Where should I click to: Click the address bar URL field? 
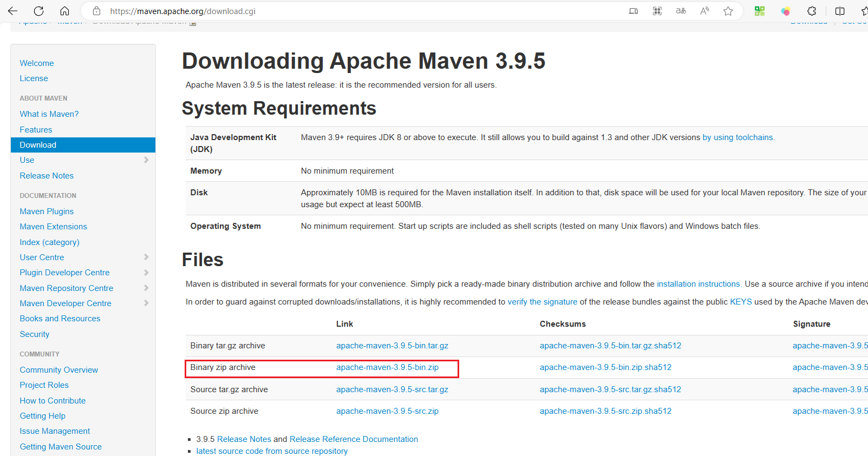click(357, 11)
